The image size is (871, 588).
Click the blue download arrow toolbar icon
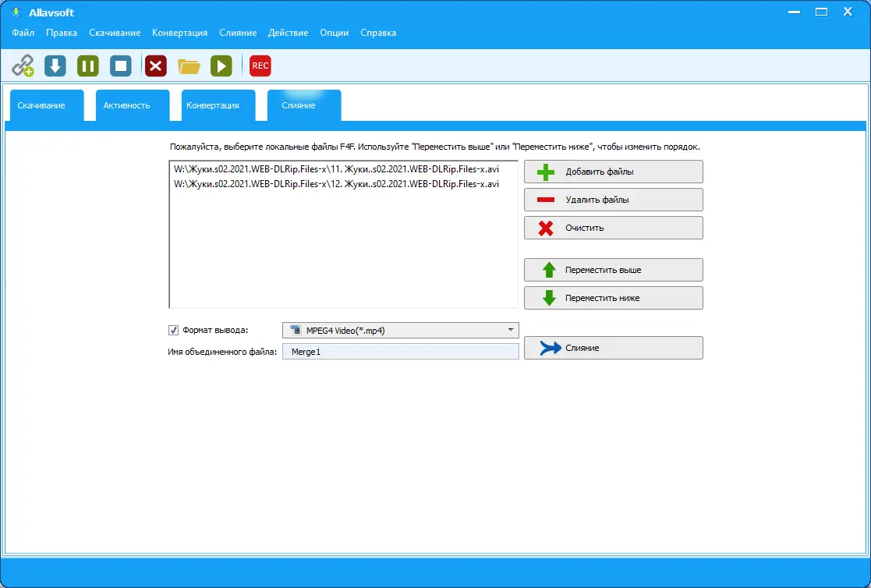[55, 66]
